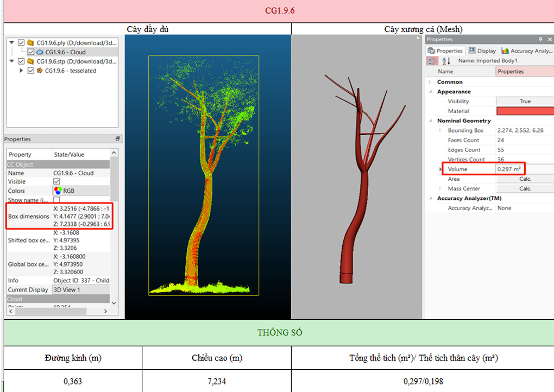Switch to the Display tab
Image resolution: width=554 pixels, height=392 pixels.
coord(482,51)
